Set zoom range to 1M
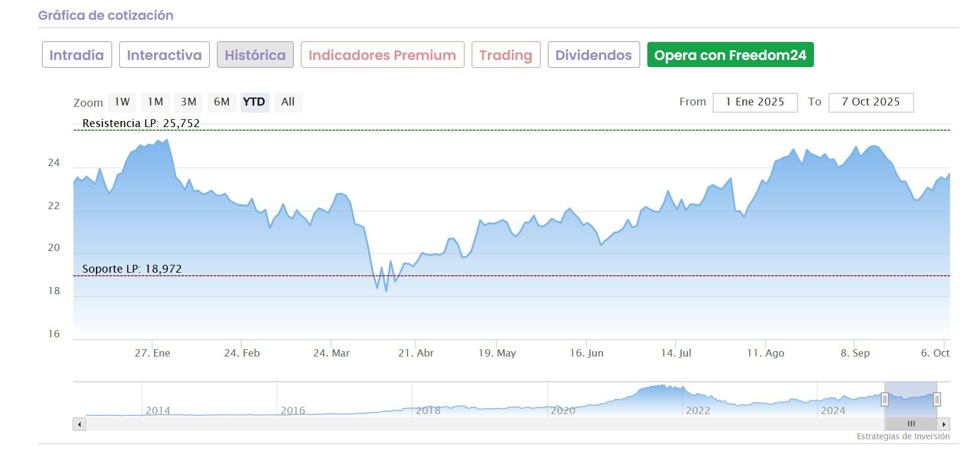This screenshot has width=980, height=465. [x=155, y=102]
